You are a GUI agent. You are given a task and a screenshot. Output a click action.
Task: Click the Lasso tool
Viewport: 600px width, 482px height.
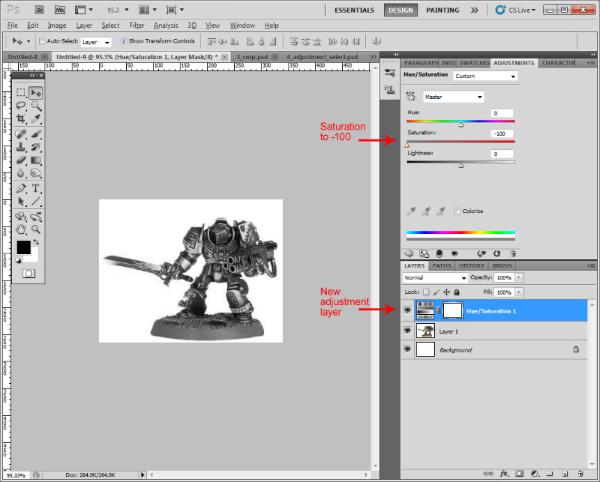click(22, 106)
